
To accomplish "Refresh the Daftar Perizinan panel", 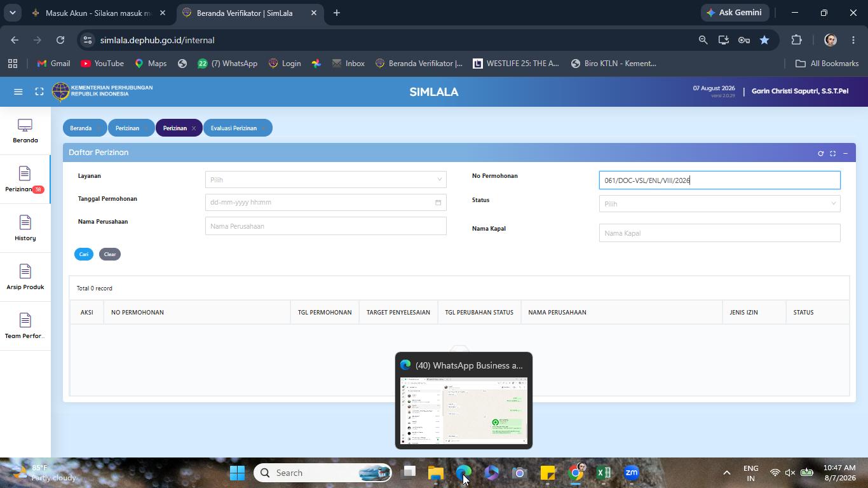I will point(820,153).
